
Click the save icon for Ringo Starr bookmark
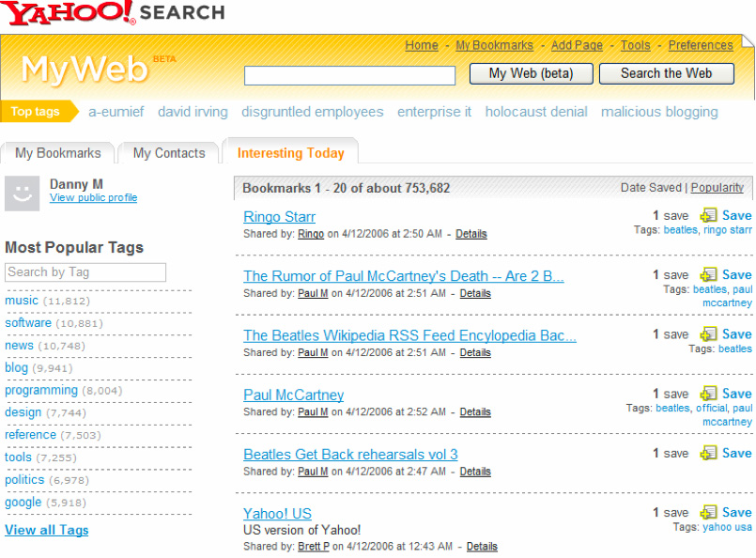coord(708,215)
